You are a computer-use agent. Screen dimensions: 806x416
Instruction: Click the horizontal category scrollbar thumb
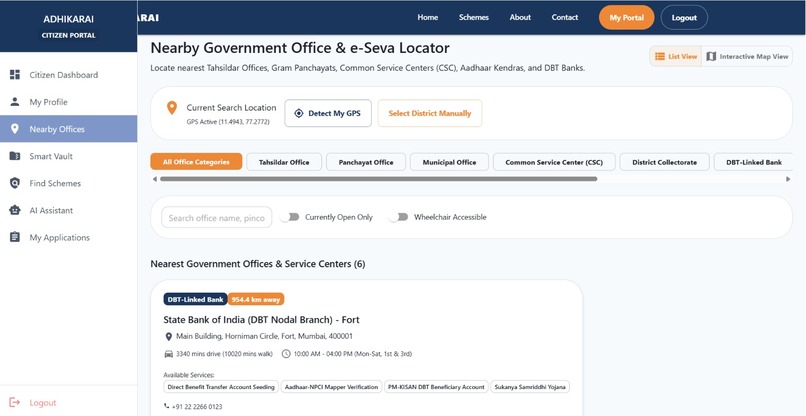378,179
